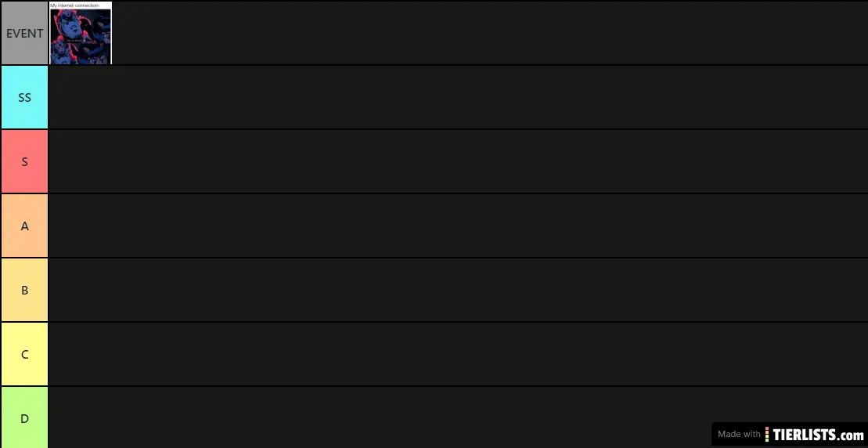Click the empty A tier row
Image resolution: width=868 pixels, height=448 pixels.
[x=459, y=226]
